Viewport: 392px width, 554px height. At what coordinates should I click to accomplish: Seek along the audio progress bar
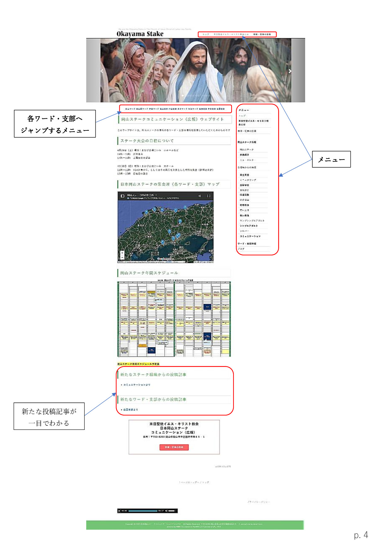[143, 511]
